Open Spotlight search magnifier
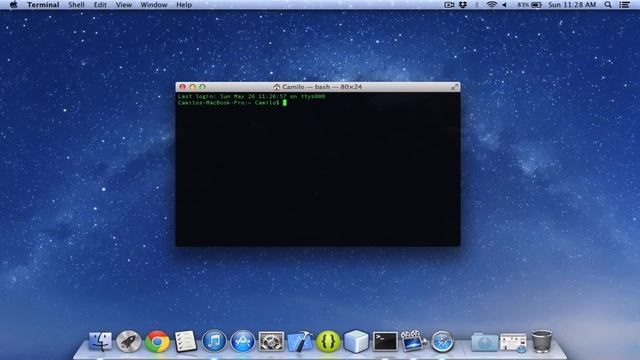640x360 pixels. point(608,5)
